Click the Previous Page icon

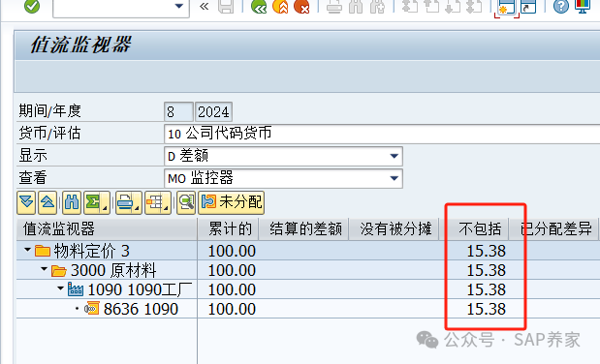point(431,6)
